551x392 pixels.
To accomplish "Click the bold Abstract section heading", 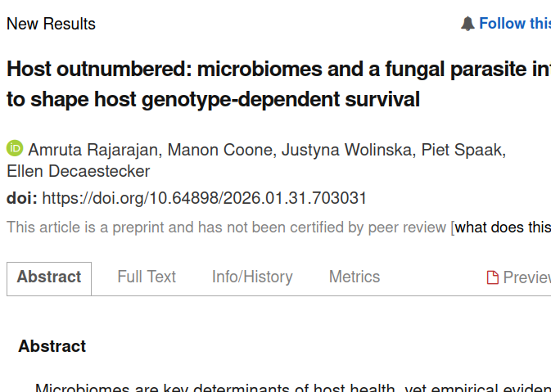I will click(52, 346).
